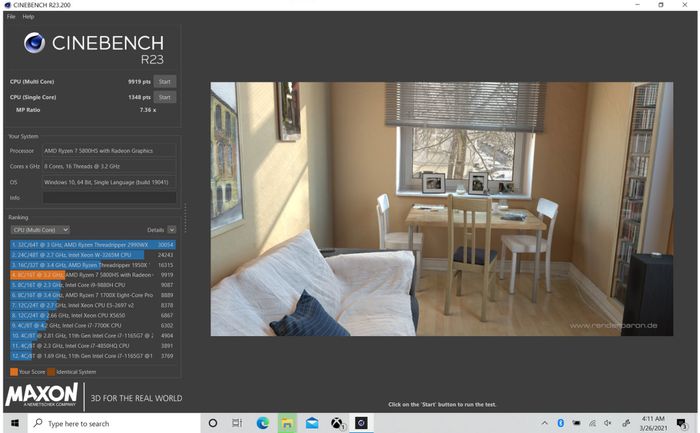Select the Intel Core i7-4850HQ ranking row

click(x=93, y=346)
